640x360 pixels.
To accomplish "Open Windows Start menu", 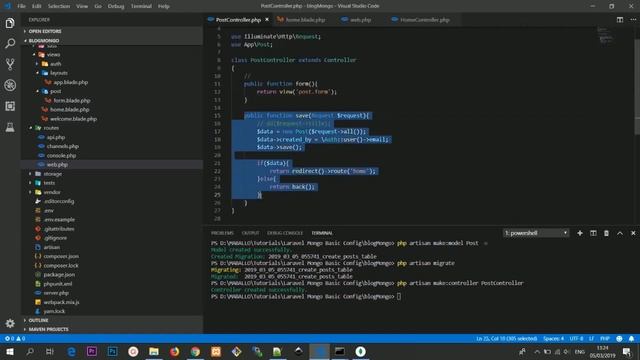I will point(10,351).
